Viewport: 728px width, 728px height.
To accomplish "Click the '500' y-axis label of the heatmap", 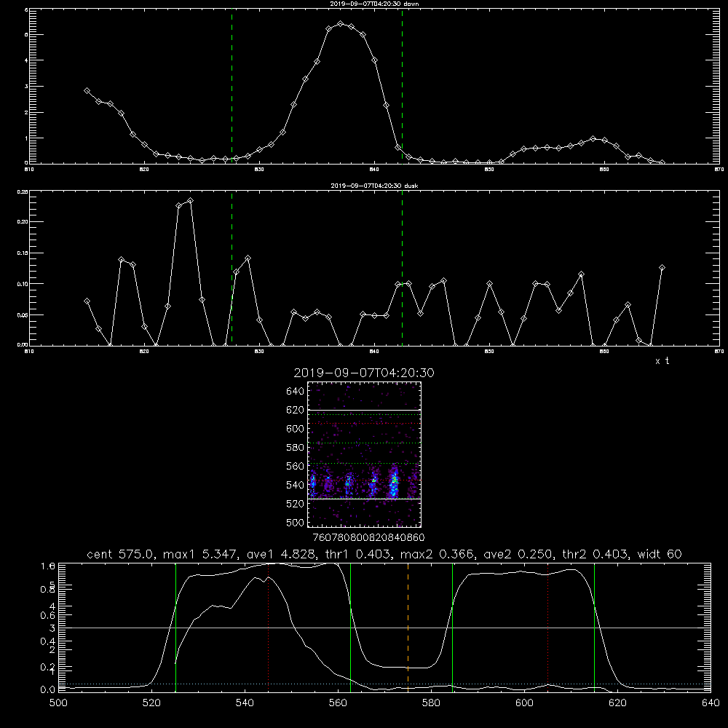I will coord(295,522).
